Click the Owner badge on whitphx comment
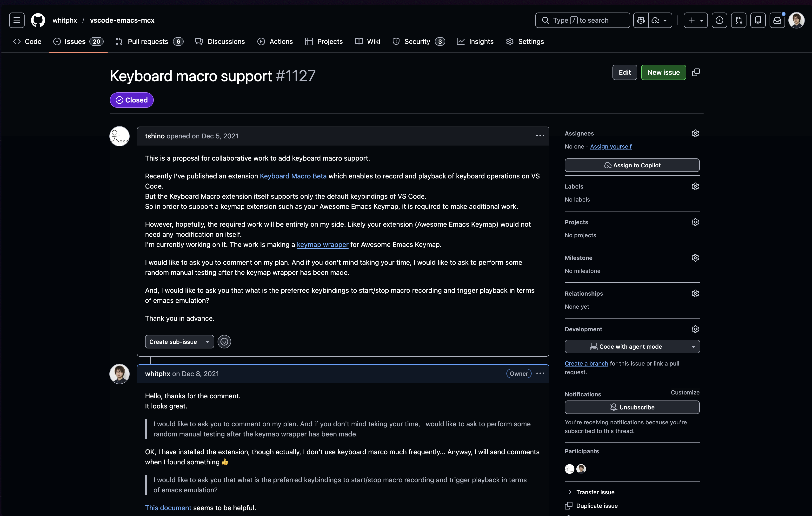 (x=519, y=373)
